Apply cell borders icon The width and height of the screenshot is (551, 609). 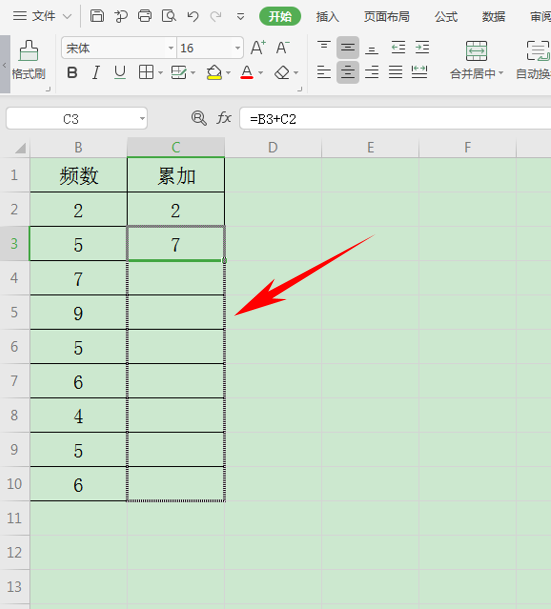click(x=146, y=73)
